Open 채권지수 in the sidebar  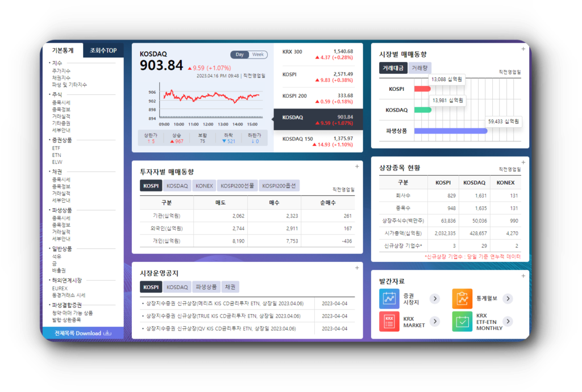pyautogui.click(x=61, y=77)
